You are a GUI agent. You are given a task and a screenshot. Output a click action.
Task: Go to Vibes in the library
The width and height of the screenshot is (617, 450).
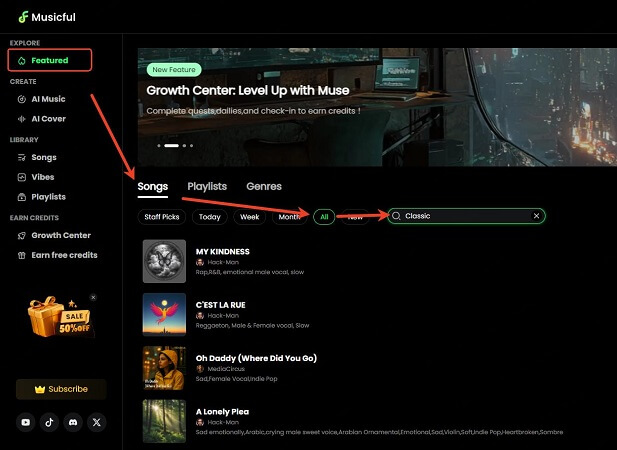pyautogui.click(x=43, y=177)
